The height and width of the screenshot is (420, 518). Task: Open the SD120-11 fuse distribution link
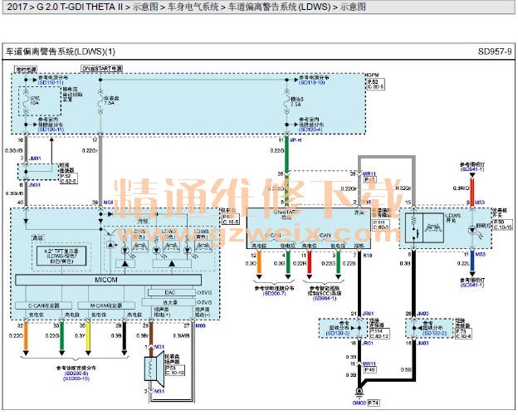coord(51,129)
